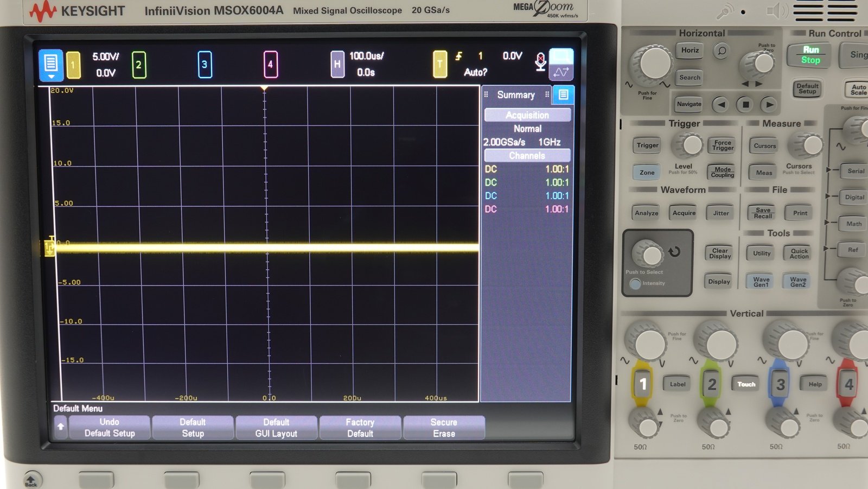Click the Horiz button

tap(690, 50)
